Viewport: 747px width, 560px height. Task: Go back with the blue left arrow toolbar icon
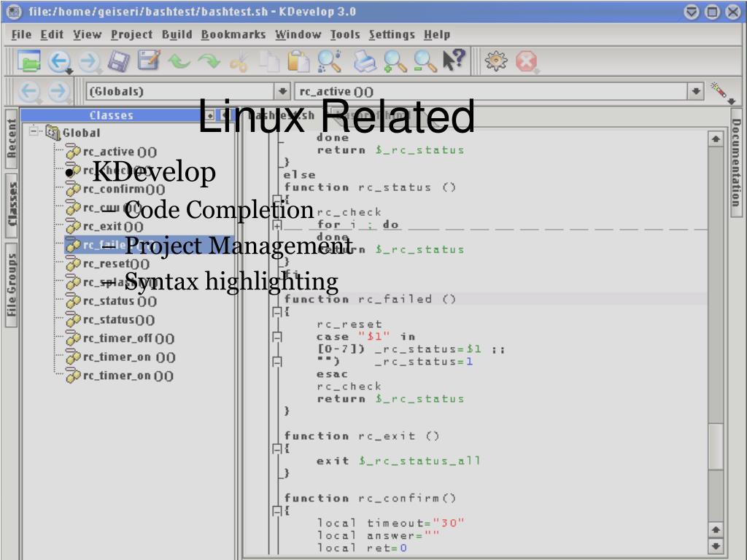[60, 61]
